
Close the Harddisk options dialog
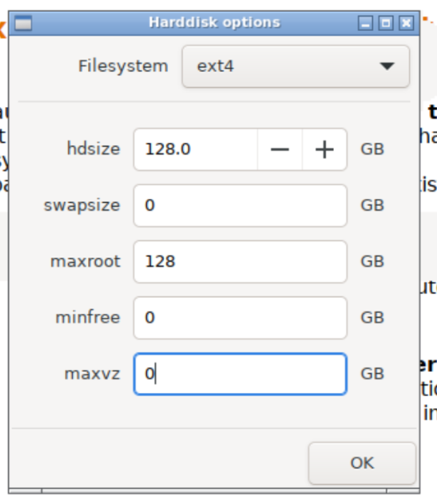tap(406, 23)
